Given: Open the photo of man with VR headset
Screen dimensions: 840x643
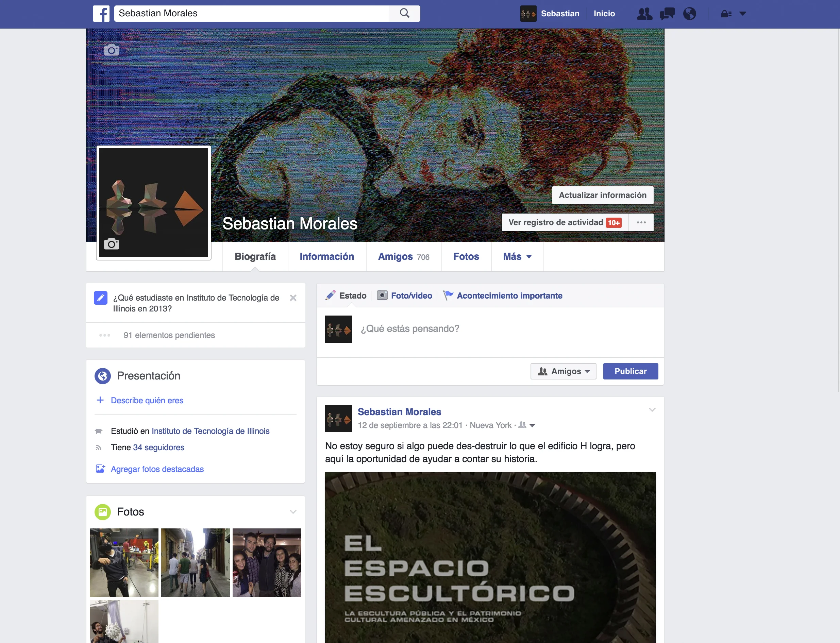Looking at the screenshot, I should (124, 563).
